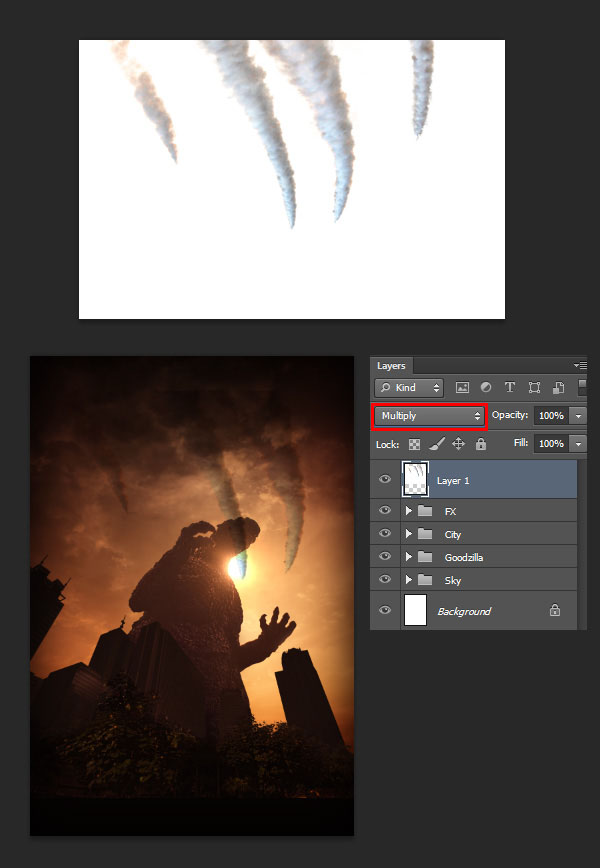Select the Goodzilla group name

point(464,557)
